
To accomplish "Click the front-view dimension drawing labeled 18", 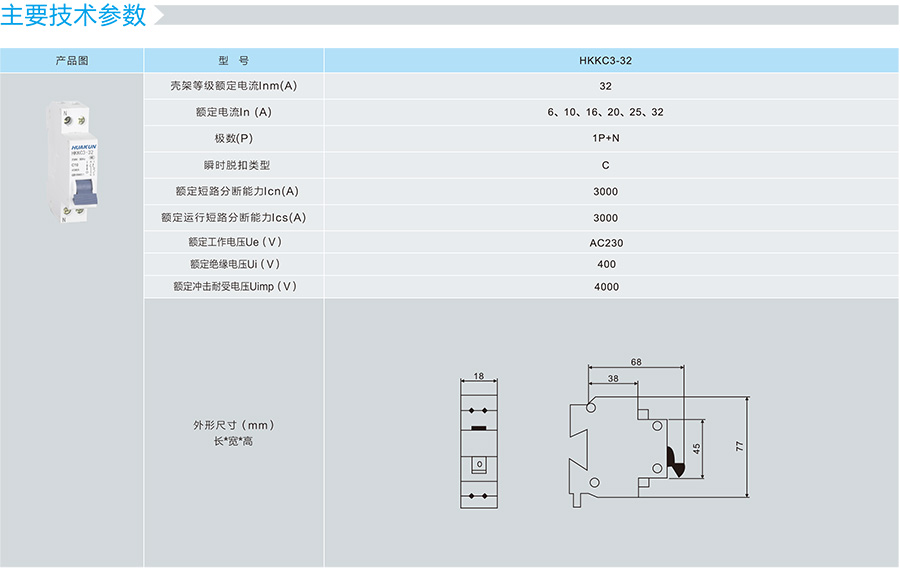I will (479, 441).
